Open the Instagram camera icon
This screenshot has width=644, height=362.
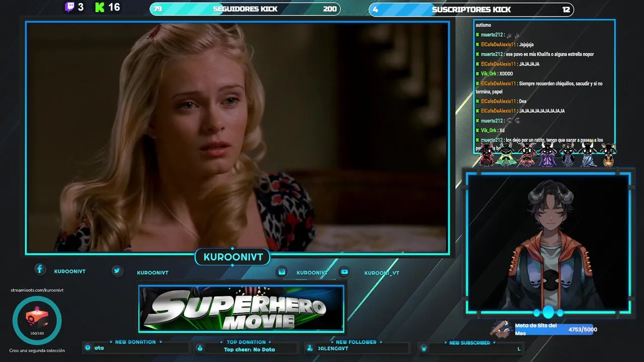[x=282, y=271]
